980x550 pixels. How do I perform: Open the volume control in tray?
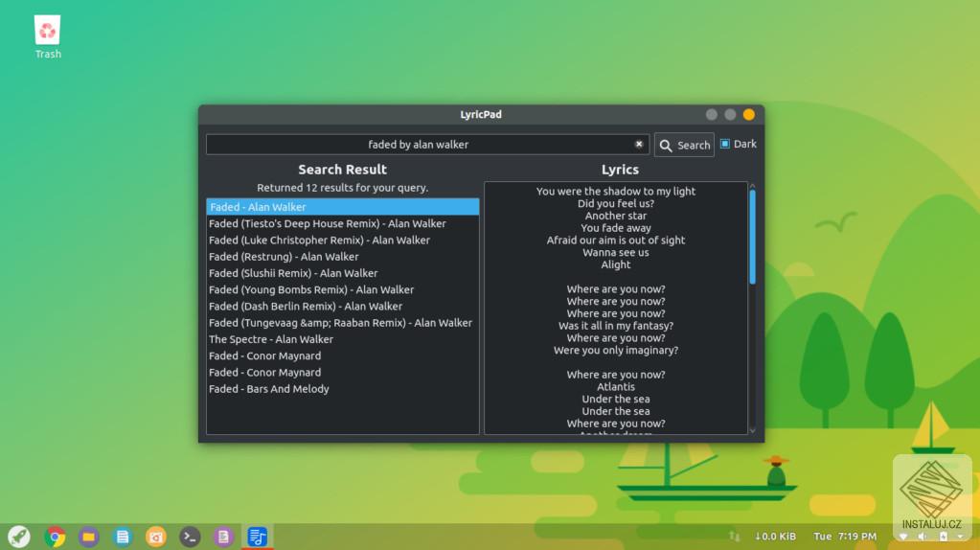[923, 537]
